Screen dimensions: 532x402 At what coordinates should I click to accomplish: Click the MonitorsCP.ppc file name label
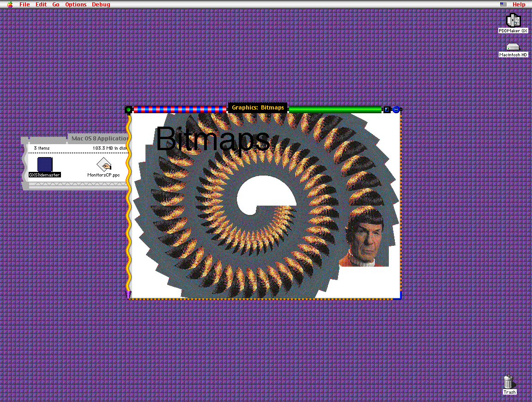103,175
